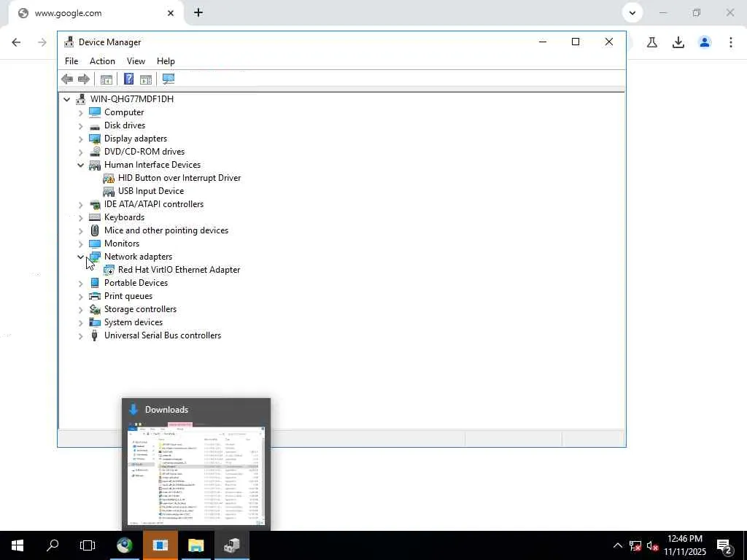Click the Disk drives category icon
Image resolution: width=747 pixels, height=560 pixels.
(95, 125)
